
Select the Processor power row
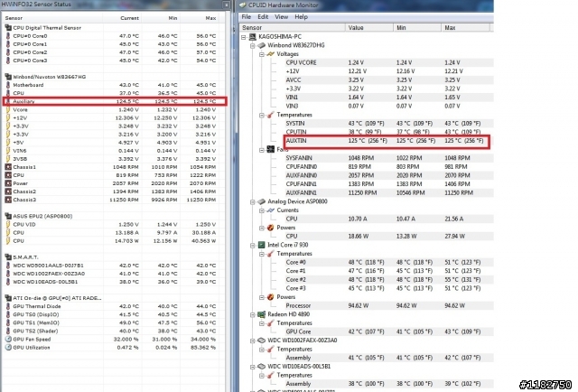[389, 305]
